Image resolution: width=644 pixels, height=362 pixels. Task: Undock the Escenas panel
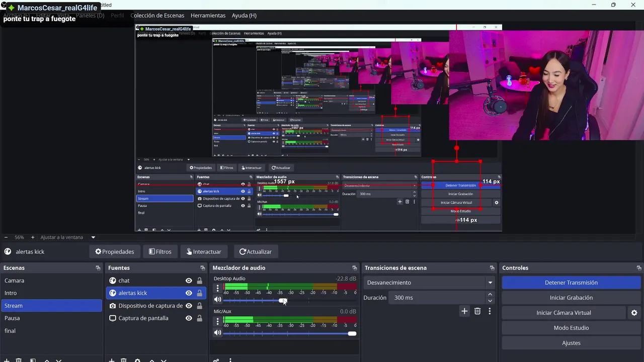point(98,268)
